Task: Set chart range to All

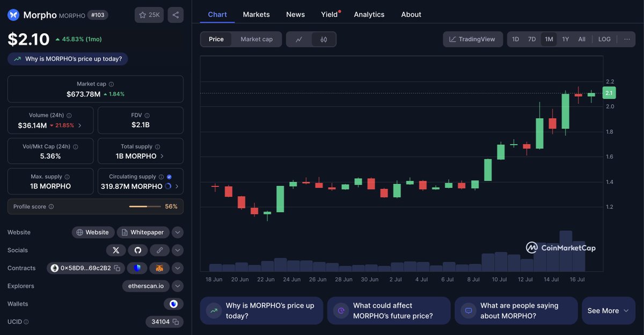Action: coord(582,39)
